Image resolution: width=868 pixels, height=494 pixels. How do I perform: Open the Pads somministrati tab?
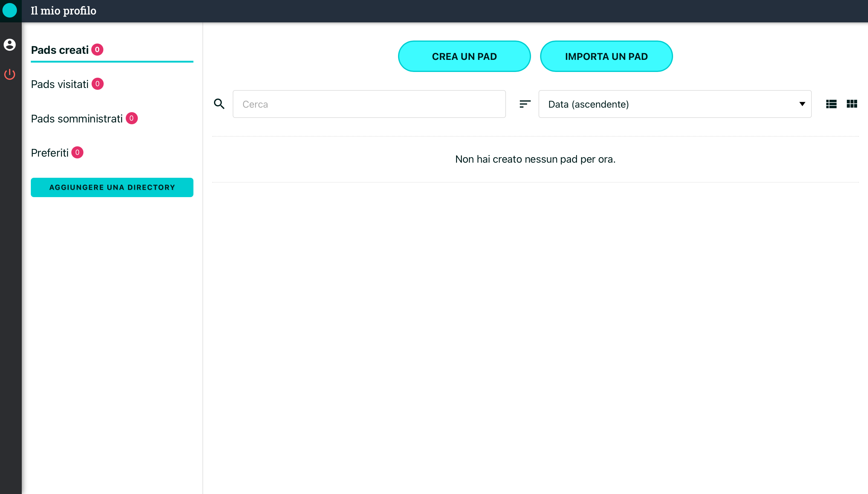(x=84, y=119)
